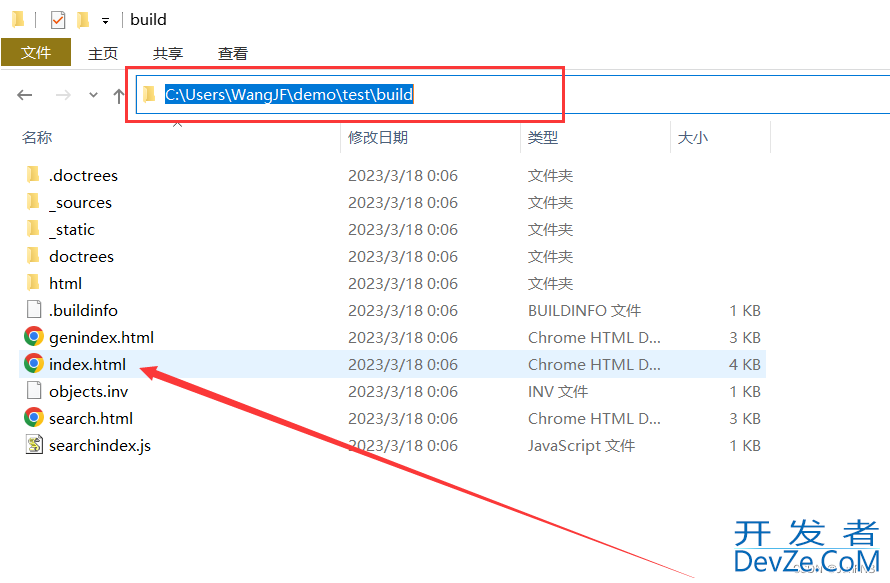Click JavaScript 文件 type cell
Image resolution: width=890 pixels, height=583 pixels.
pyautogui.click(x=582, y=446)
